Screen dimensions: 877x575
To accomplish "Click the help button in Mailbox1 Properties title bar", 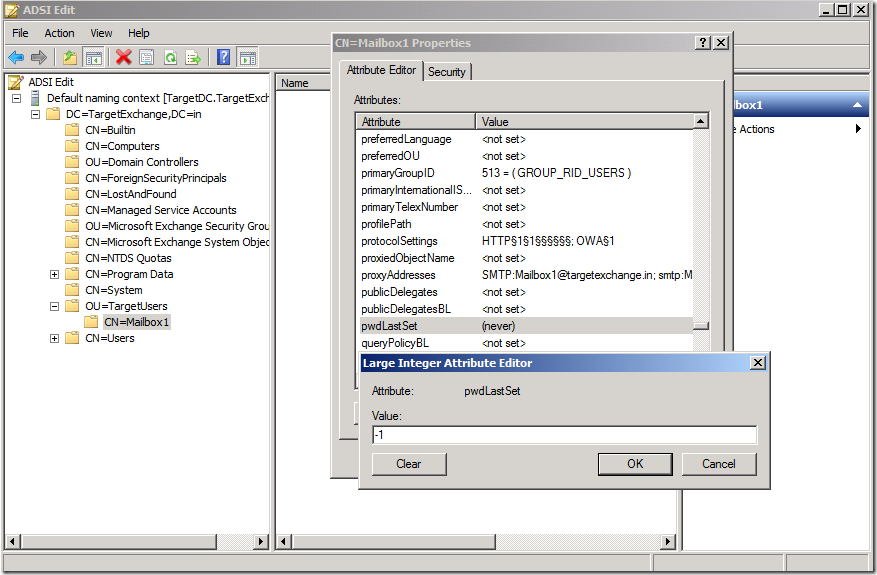I will [703, 43].
